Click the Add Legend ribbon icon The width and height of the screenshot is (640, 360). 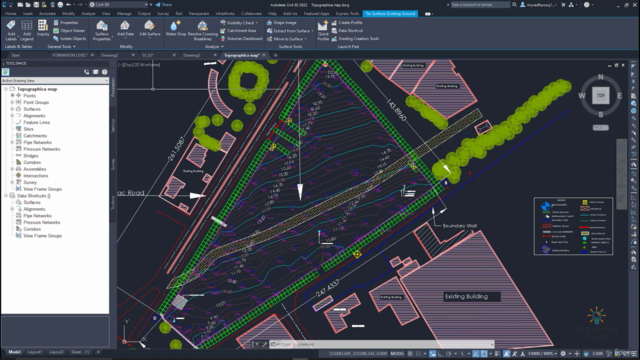27,30
